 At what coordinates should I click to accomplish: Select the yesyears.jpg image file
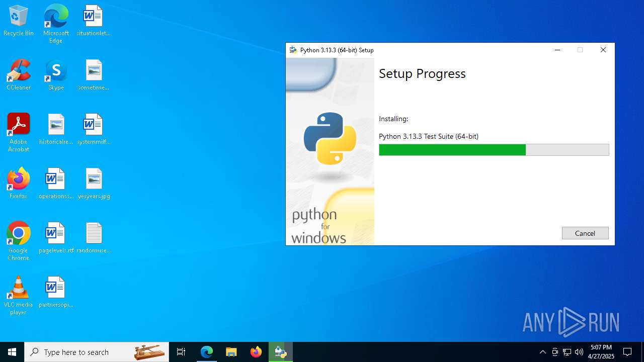pyautogui.click(x=94, y=184)
